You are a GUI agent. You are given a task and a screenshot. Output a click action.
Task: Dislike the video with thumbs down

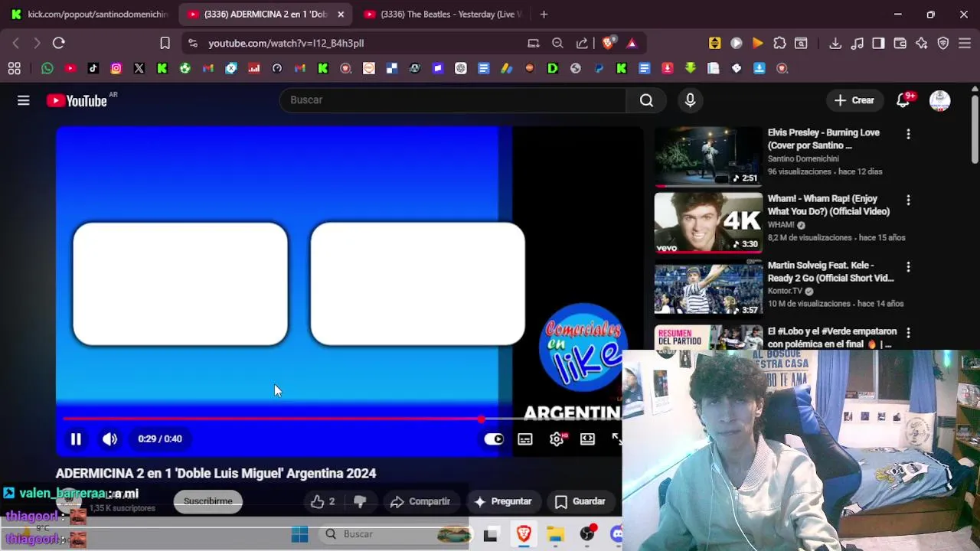coord(360,501)
